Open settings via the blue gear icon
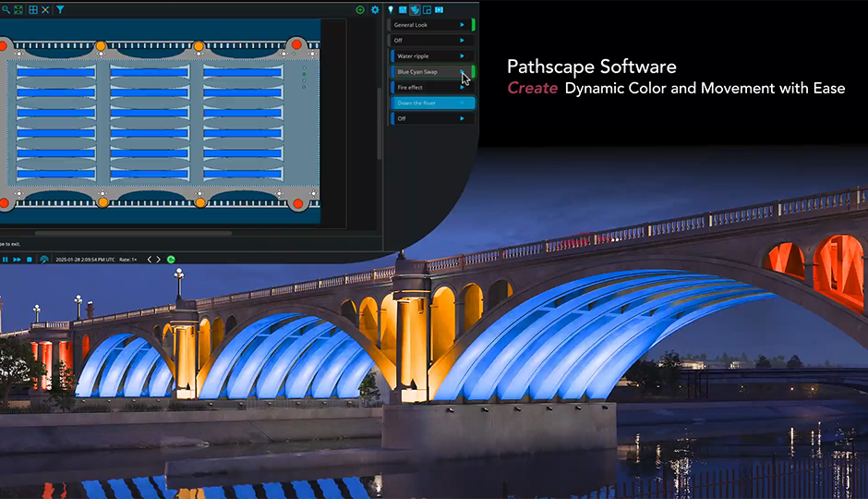The height and width of the screenshot is (499, 868). coord(375,9)
